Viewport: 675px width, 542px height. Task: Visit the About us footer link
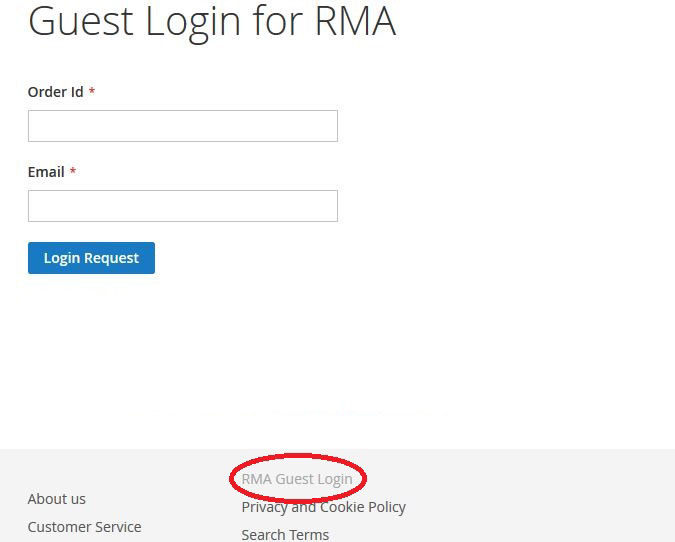click(56, 499)
